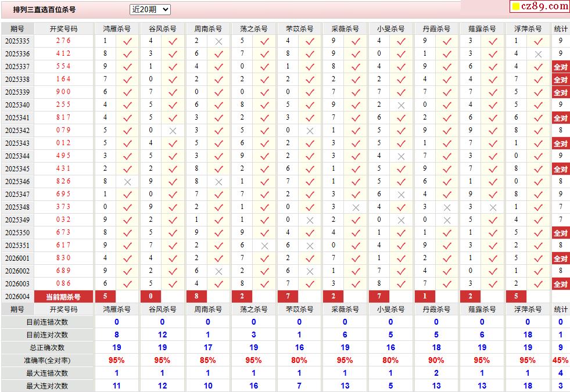Click the X mark for 鸿雁杀号 in row 2025346

[x=127, y=182]
